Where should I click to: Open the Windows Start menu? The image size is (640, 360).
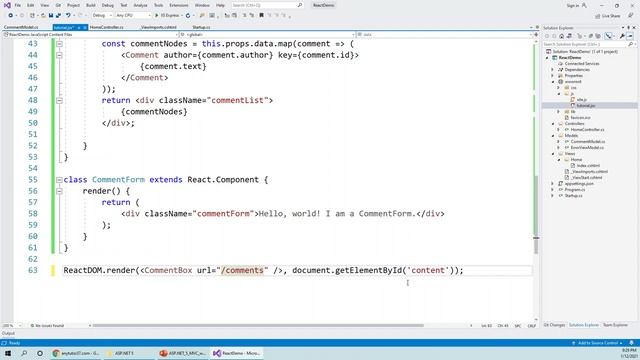point(8,353)
